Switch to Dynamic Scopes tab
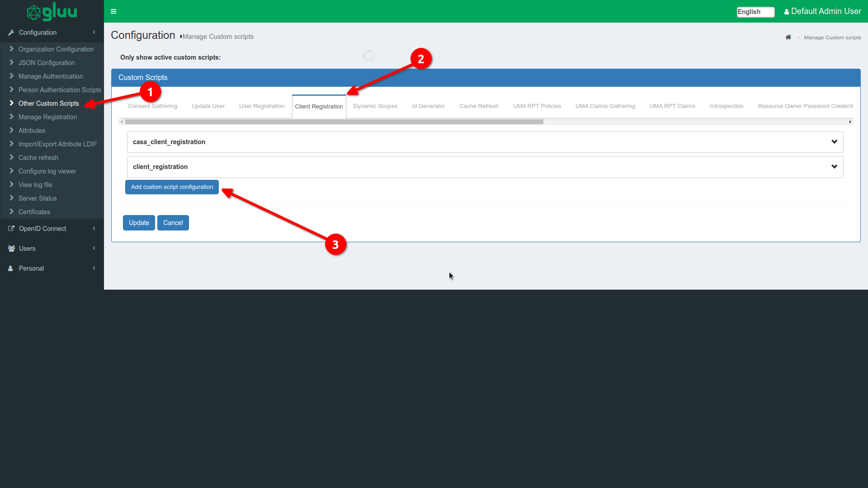 coord(375,106)
